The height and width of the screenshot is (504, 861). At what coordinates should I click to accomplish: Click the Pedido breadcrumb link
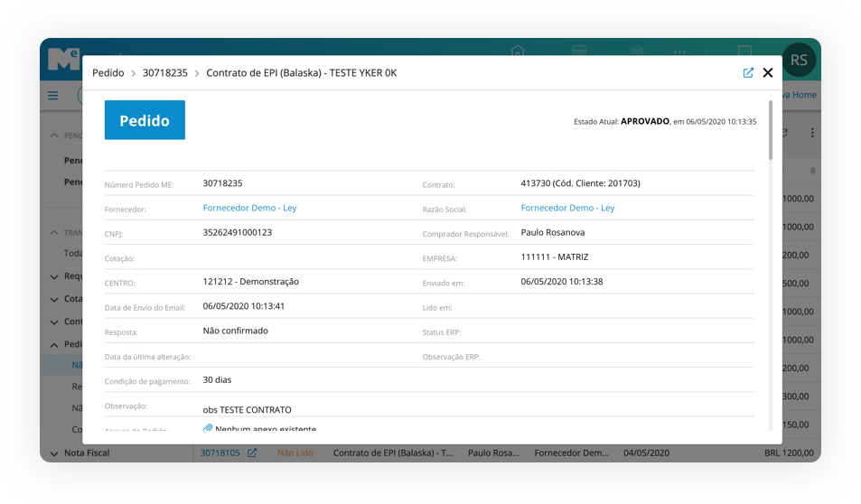pos(108,73)
